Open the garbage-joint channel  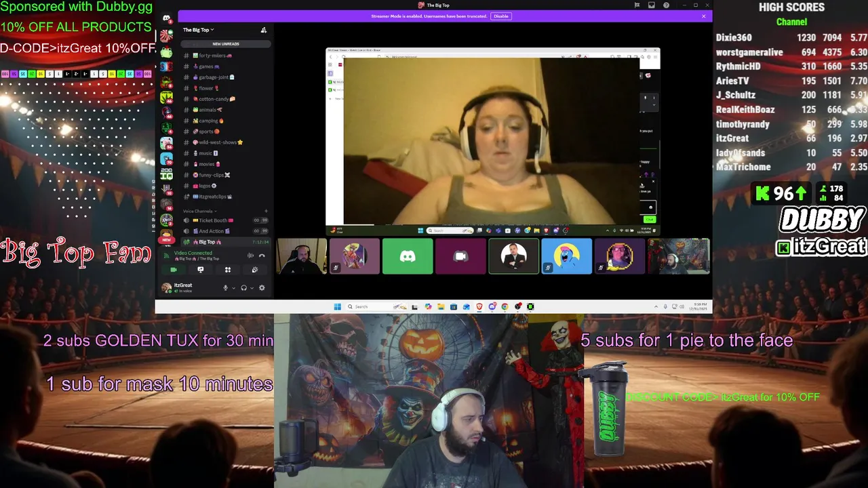(x=226, y=77)
